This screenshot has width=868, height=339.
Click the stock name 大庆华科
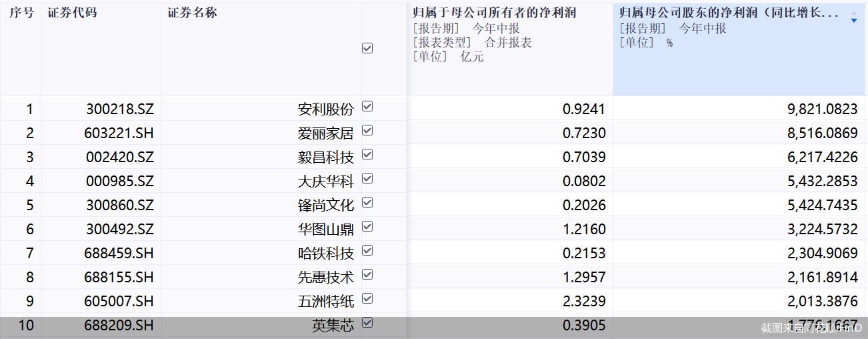[x=326, y=182]
